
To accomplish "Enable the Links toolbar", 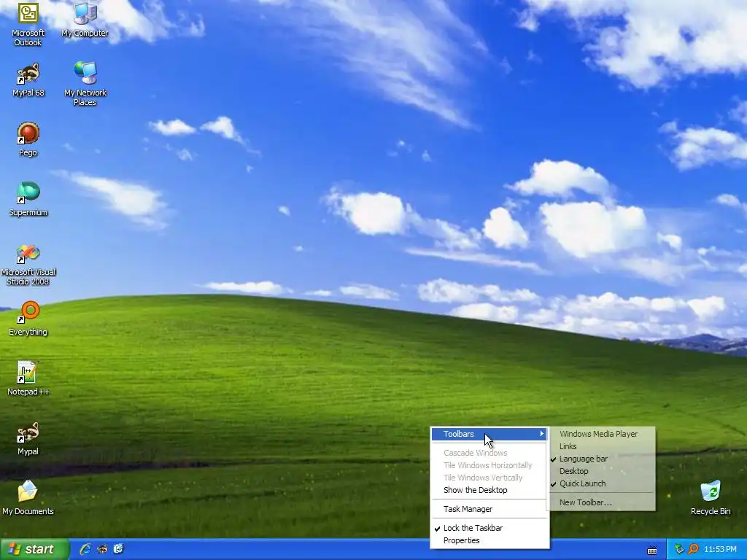I will tap(602, 446).
